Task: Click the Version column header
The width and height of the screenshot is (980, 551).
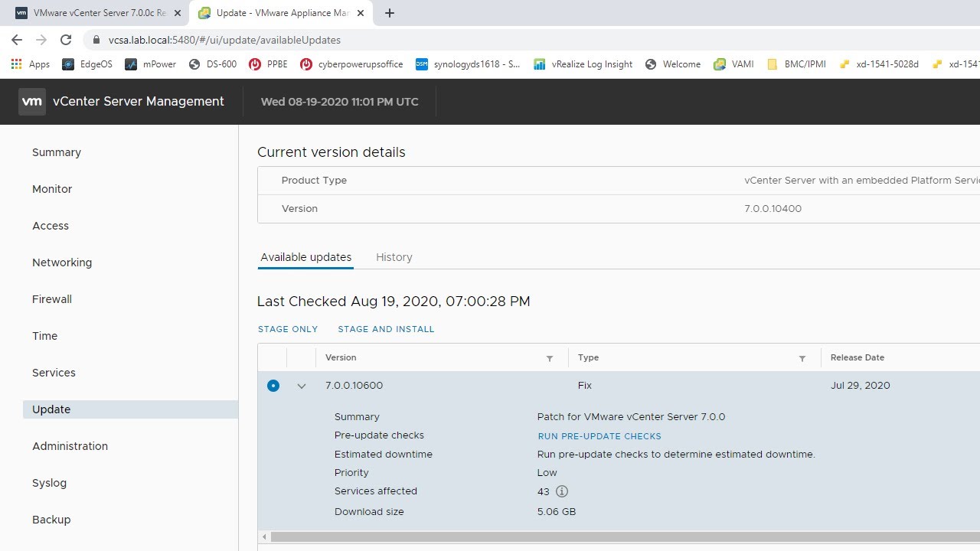Action: pyautogui.click(x=341, y=357)
